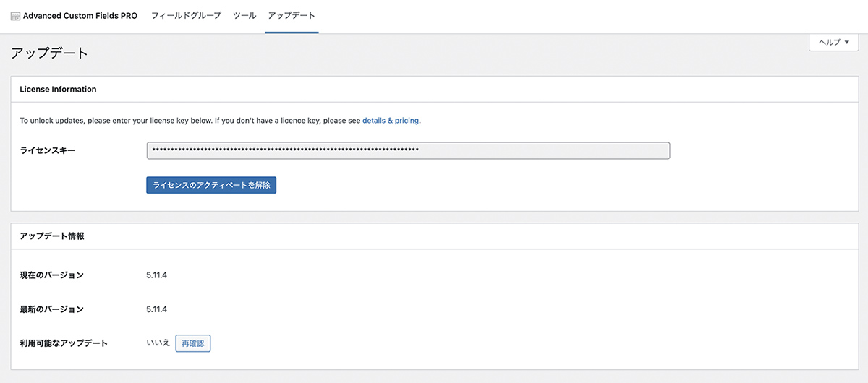Open the フィールドグループ tab
The image size is (868, 383).
point(186,15)
